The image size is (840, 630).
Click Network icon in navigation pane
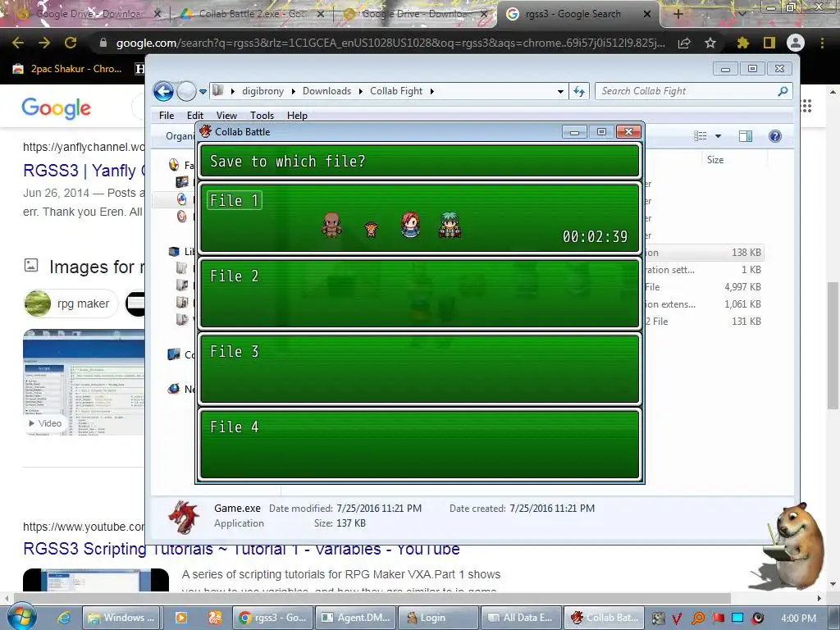point(174,389)
